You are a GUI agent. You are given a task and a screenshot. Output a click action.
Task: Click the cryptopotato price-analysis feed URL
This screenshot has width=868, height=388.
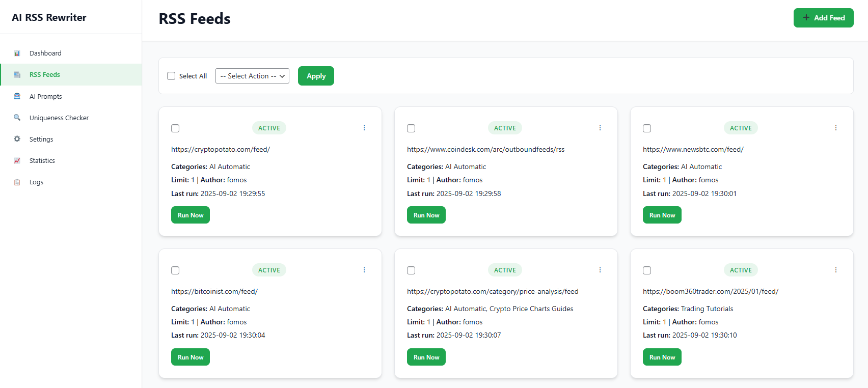493,291
